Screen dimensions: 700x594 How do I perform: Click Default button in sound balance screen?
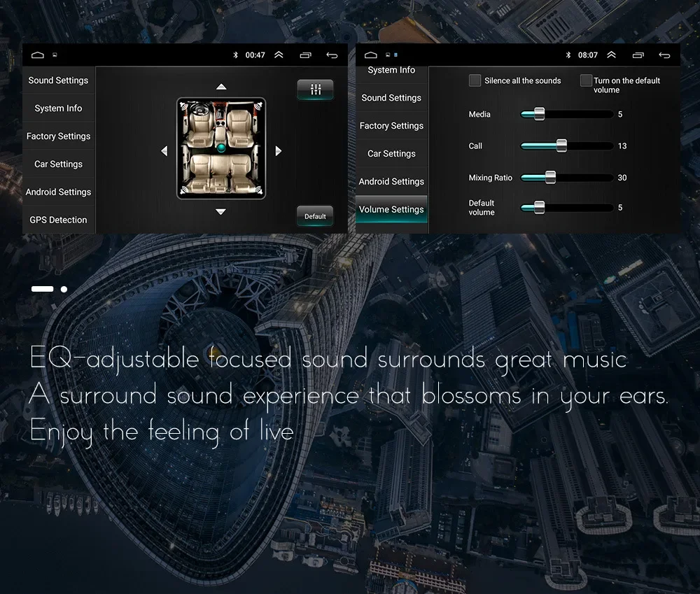tap(315, 216)
